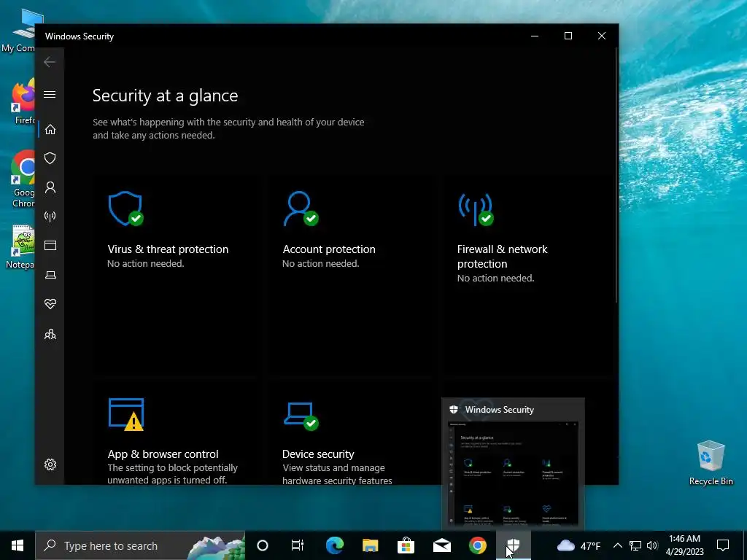Open Virus & threat protection heading
Viewport: 747px width, 560px height.
coord(168,249)
